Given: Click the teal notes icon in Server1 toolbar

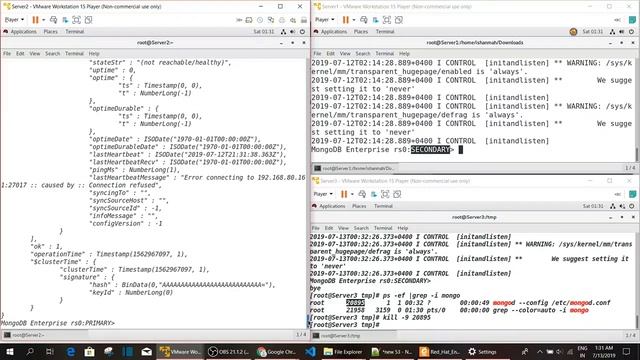Looking at the screenshot, I should 632,20.
